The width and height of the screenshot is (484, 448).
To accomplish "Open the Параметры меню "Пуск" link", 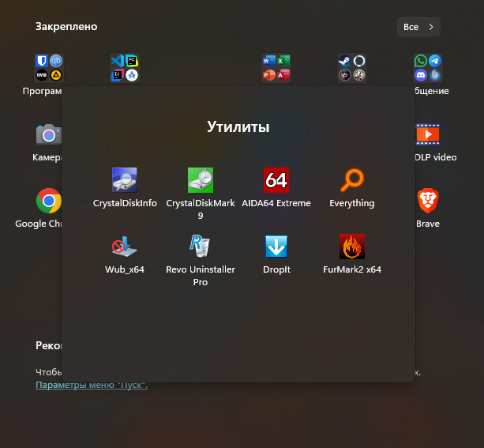I will click(92, 385).
